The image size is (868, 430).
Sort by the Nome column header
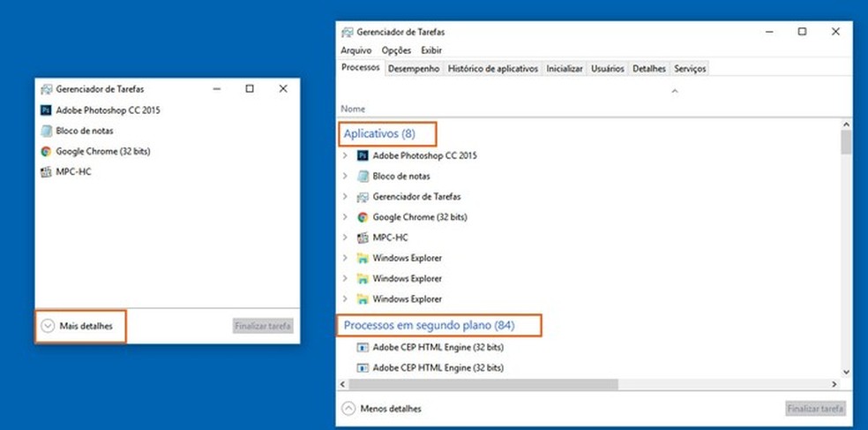(353, 109)
